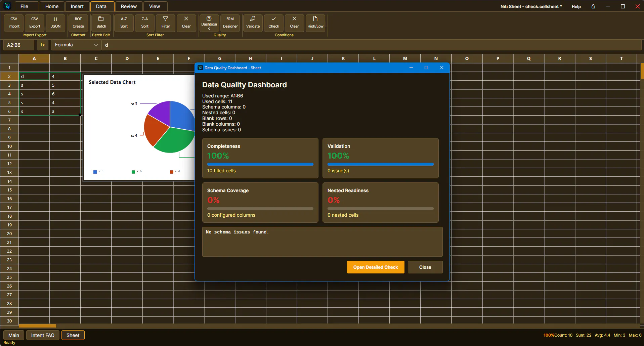The width and height of the screenshot is (644, 346).
Task: Click the 'Sum: 22' status bar value
Action: coord(584,335)
